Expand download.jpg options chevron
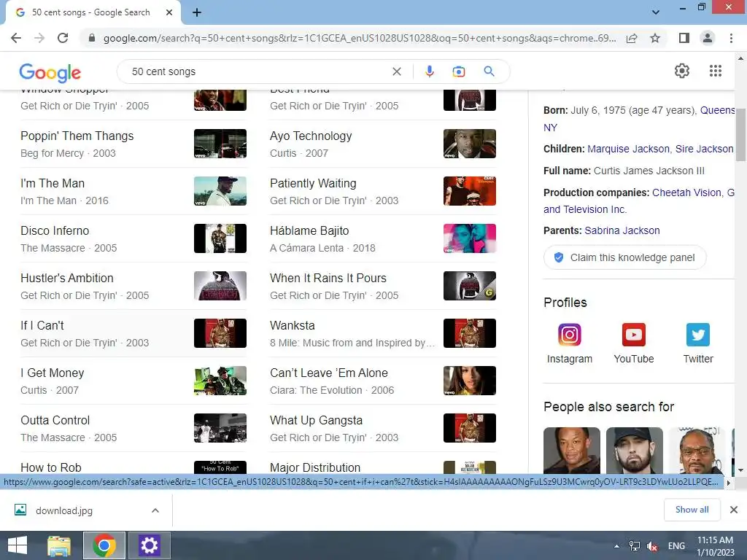The height and width of the screenshot is (560, 747). [155, 510]
